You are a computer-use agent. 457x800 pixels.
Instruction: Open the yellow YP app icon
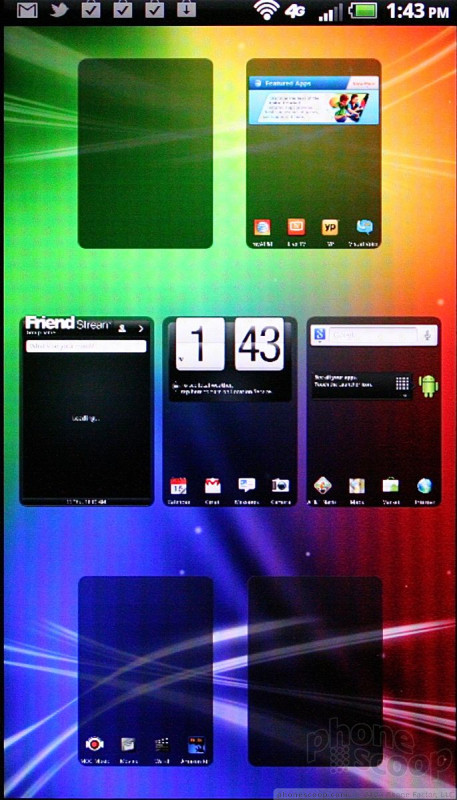(x=330, y=228)
